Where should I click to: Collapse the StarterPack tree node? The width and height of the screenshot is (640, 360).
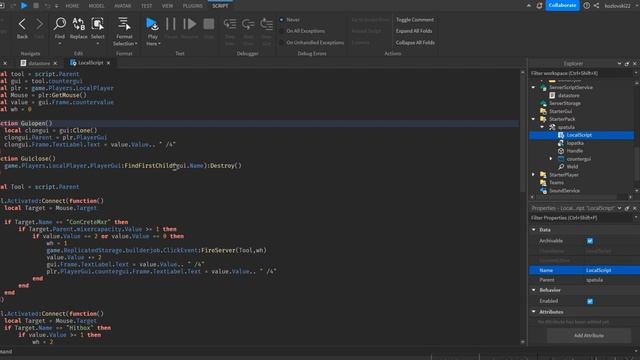click(x=533, y=119)
